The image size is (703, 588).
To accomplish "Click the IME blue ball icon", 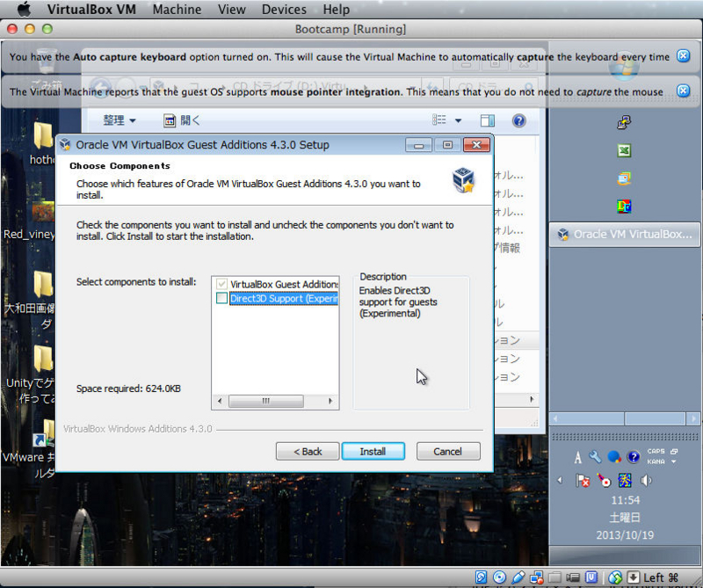I will [x=614, y=457].
